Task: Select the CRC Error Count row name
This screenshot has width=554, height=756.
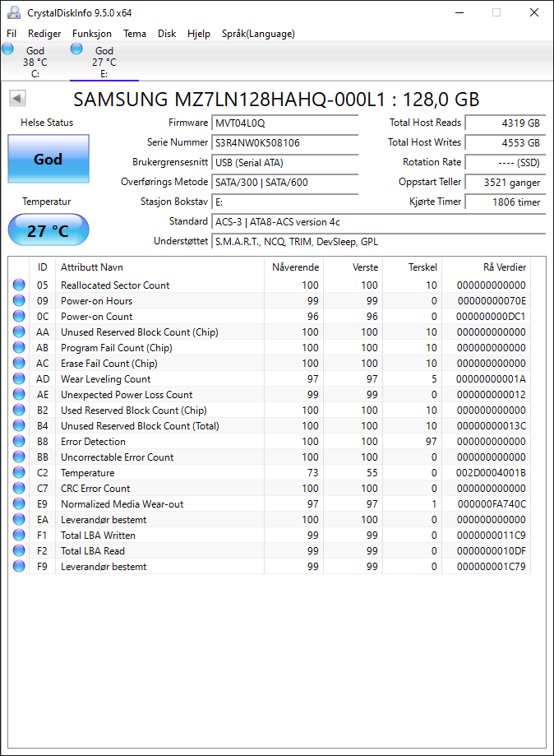Action: coord(95,489)
